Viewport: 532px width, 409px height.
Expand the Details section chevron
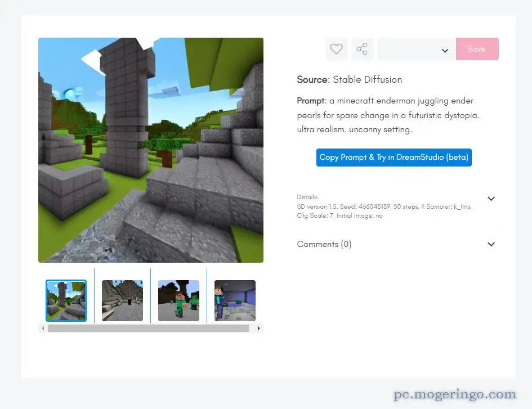(491, 199)
